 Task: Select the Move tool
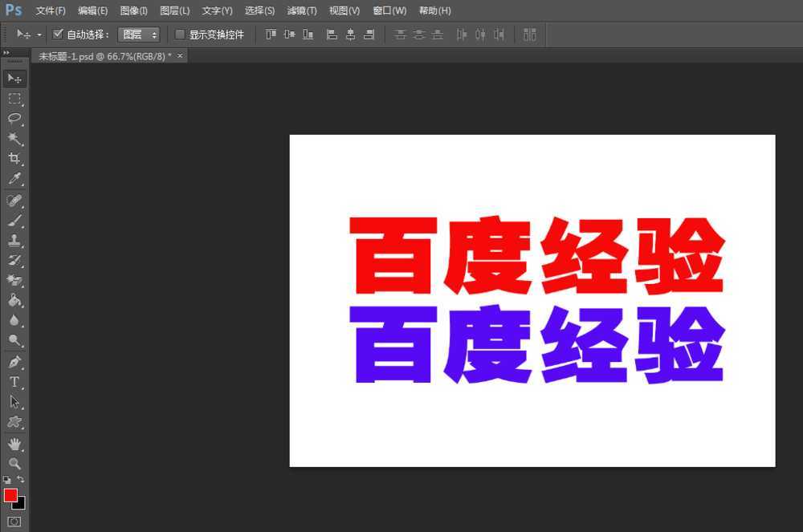14,78
